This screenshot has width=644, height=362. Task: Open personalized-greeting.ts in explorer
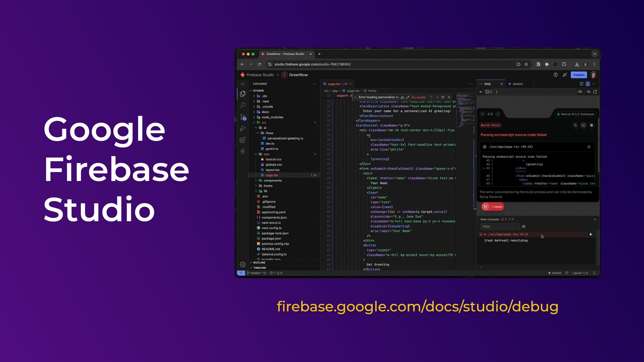tap(283, 138)
